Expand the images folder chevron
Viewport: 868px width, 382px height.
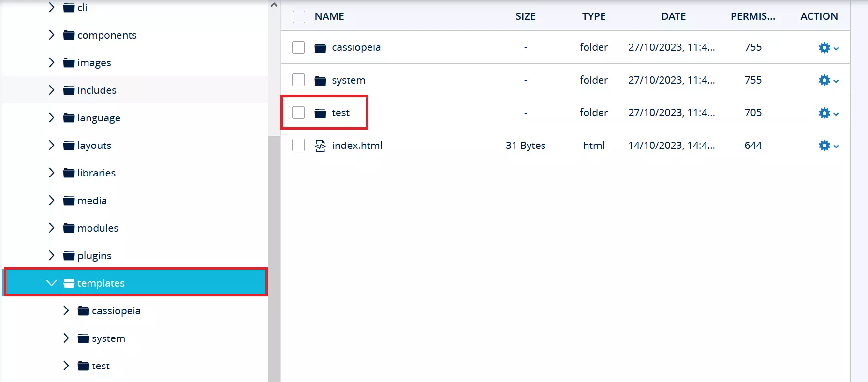52,62
